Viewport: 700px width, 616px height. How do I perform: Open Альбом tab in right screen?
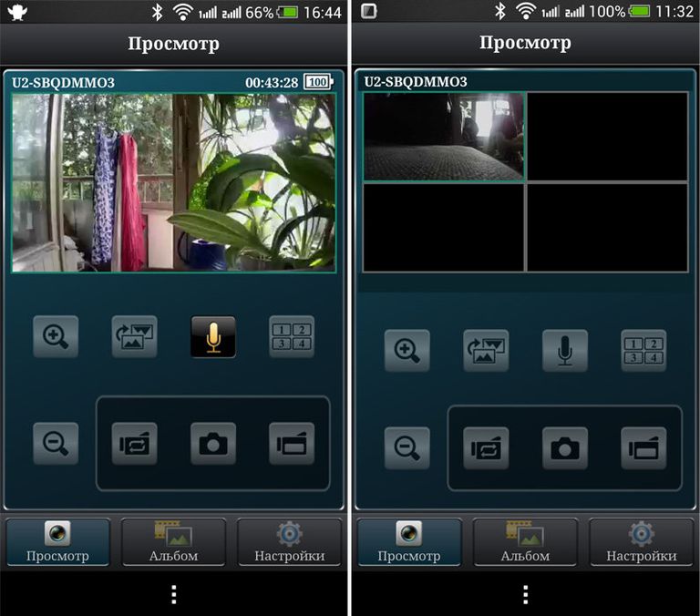point(525,542)
